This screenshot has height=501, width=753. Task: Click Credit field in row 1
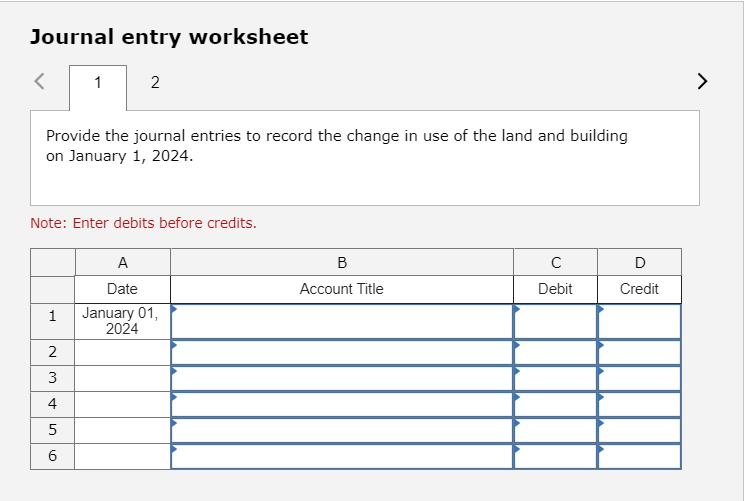click(x=639, y=321)
